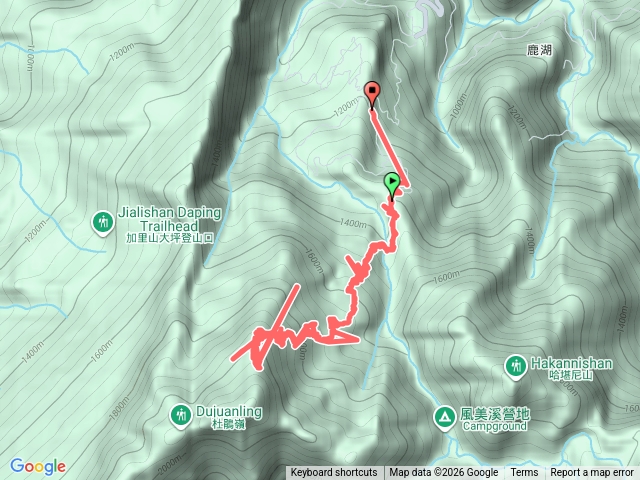Click the 加里山大坪登山口 Chinese label
Viewport: 640px width, 480px height.
coord(169,238)
